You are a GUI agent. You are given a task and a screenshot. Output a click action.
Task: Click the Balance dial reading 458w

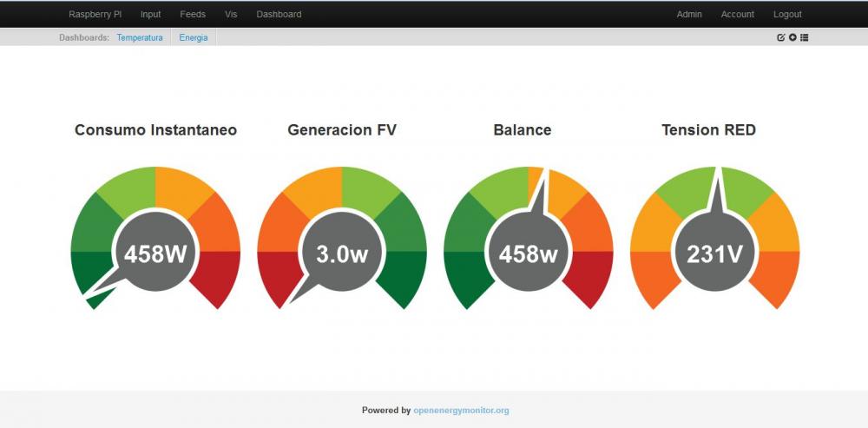[x=529, y=238]
